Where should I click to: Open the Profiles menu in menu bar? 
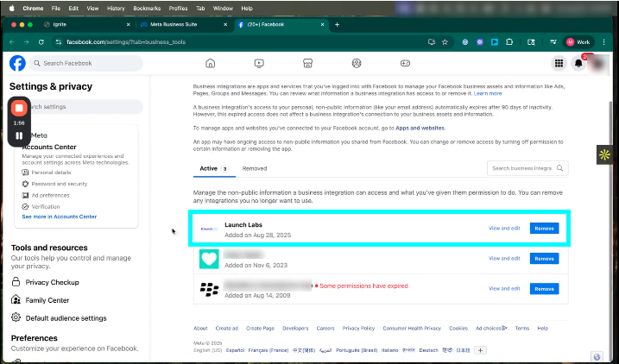click(x=178, y=9)
